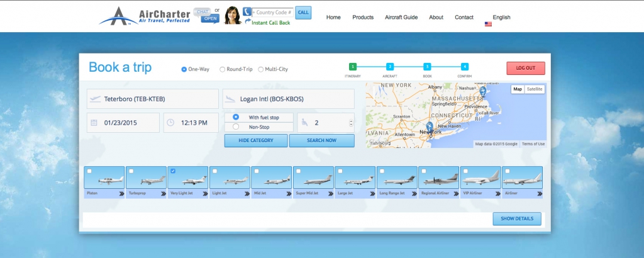Expand the Super Mid Jet arrows
The width and height of the screenshot is (644, 258).
point(331,194)
